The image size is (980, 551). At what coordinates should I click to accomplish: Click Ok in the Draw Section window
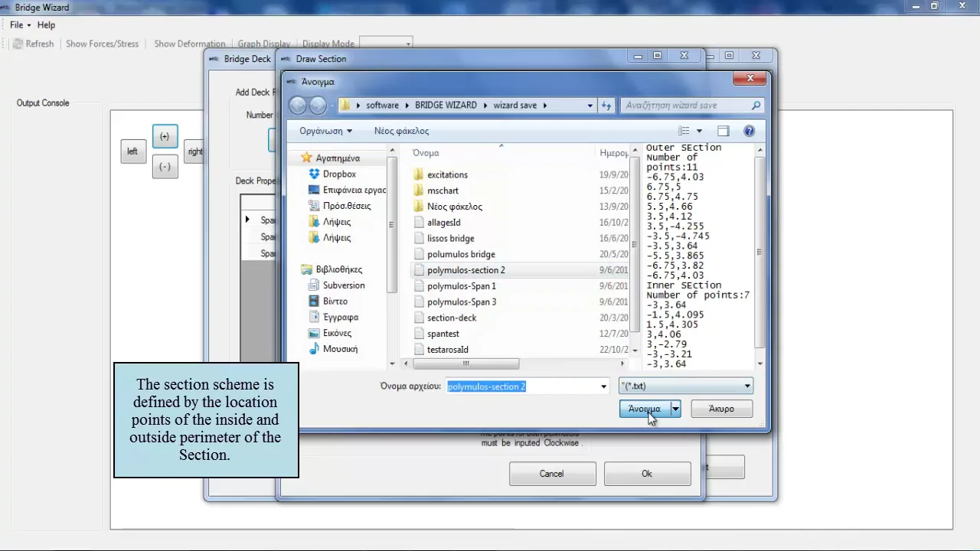point(647,474)
